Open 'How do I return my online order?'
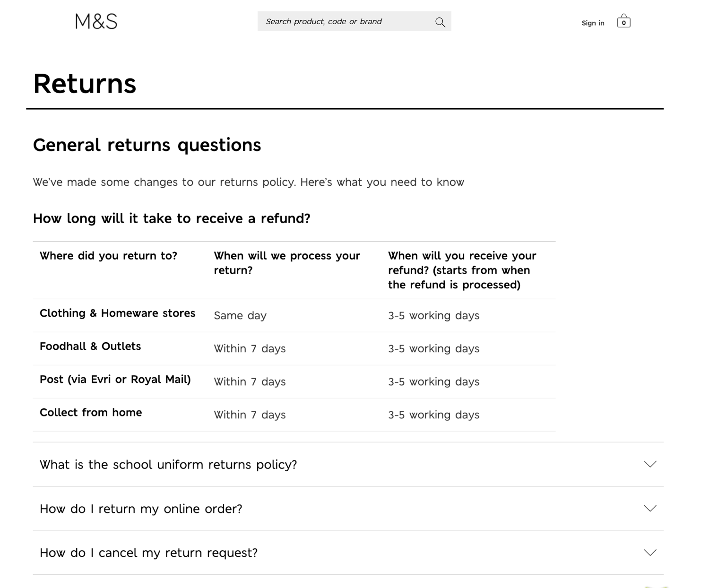This screenshot has height=588, width=709. coord(141,509)
